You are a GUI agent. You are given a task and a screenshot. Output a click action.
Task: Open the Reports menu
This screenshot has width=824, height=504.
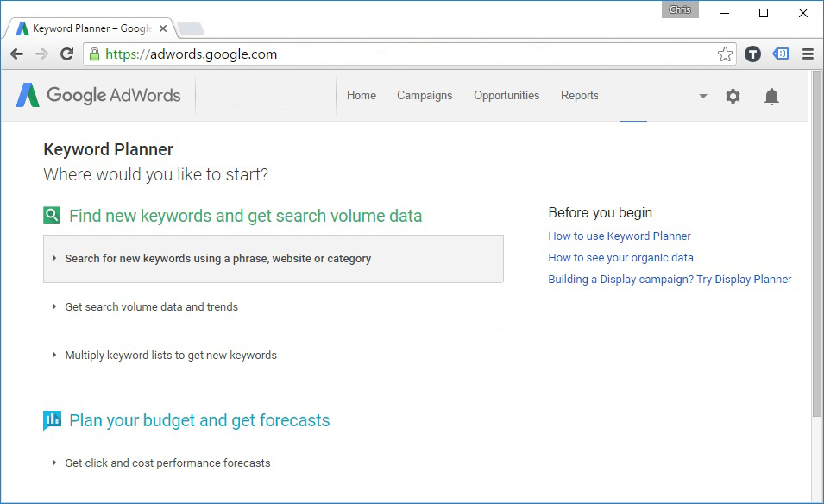coord(580,95)
